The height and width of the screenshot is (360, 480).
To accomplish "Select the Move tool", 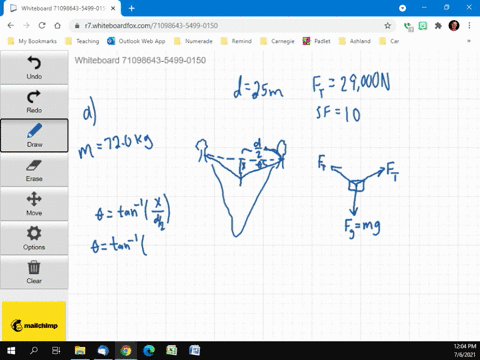I will point(34,204).
